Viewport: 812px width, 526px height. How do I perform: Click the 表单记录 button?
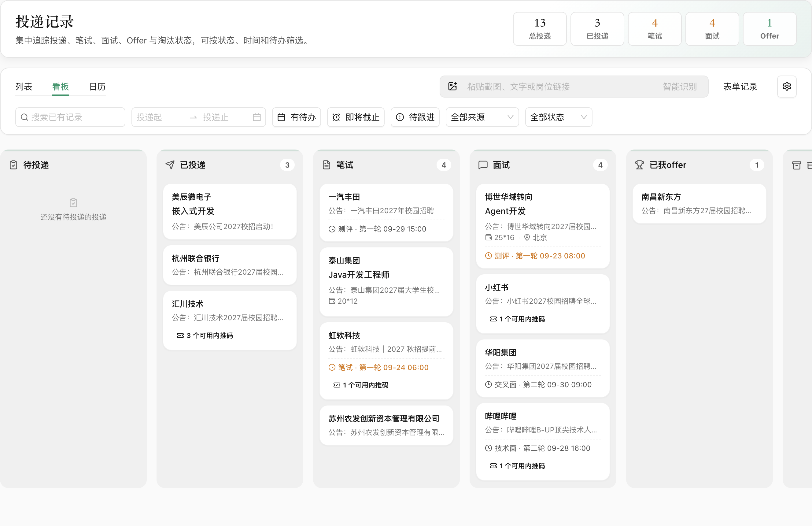click(740, 87)
